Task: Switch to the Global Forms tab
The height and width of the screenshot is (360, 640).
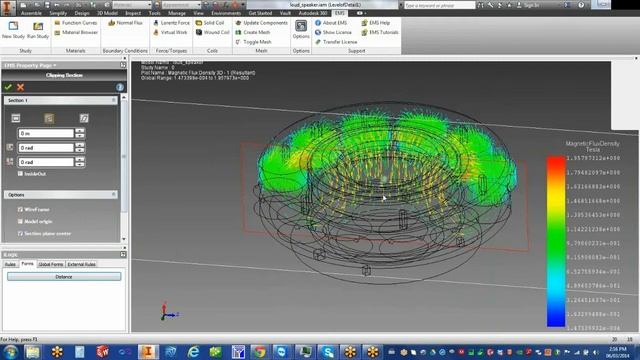Action: click(51, 264)
